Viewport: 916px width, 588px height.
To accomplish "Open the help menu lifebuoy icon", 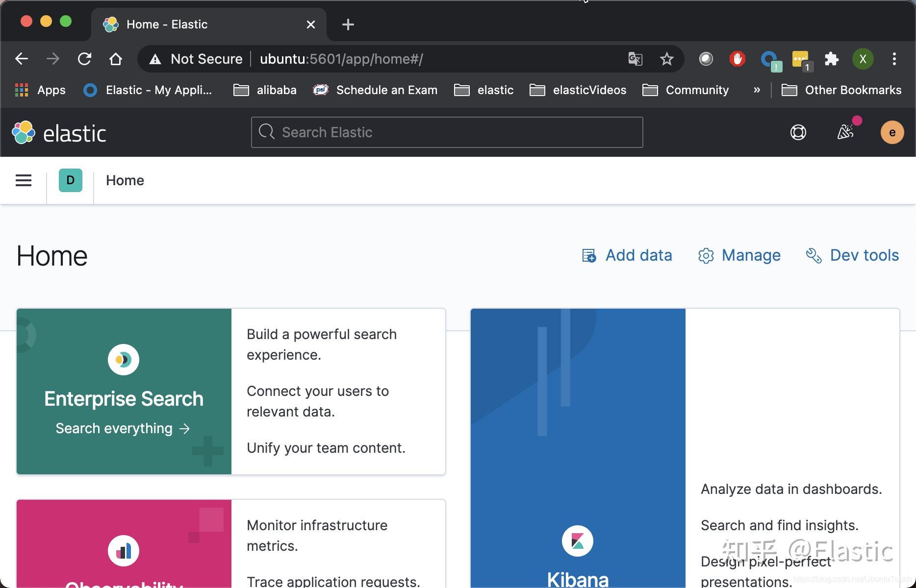I will coord(798,132).
